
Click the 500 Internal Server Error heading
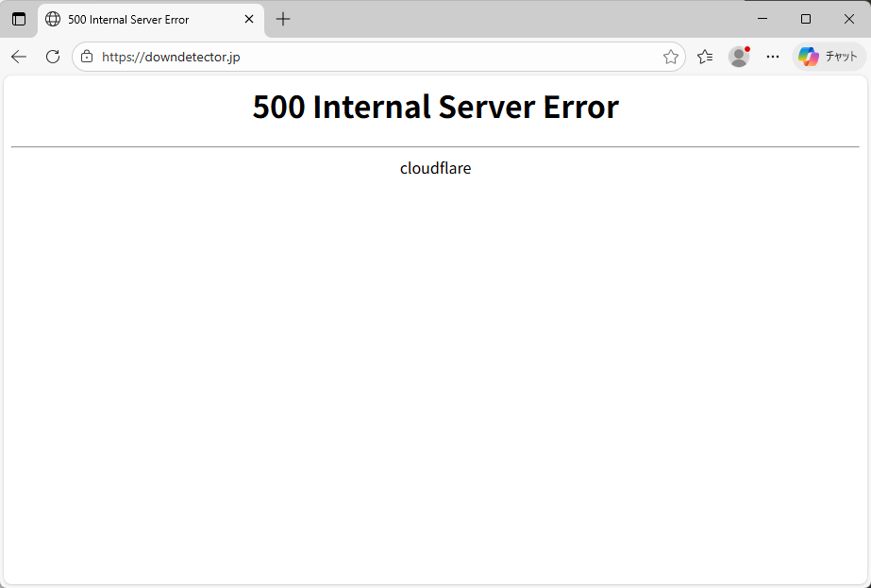pyautogui.click(x=435, y=107)
